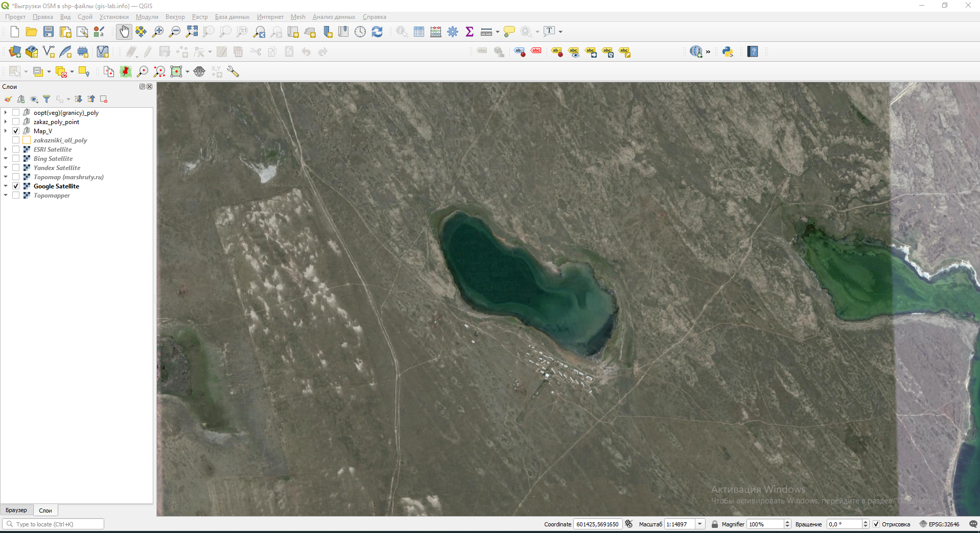Switch to the Браузер tab

(16, 510)
